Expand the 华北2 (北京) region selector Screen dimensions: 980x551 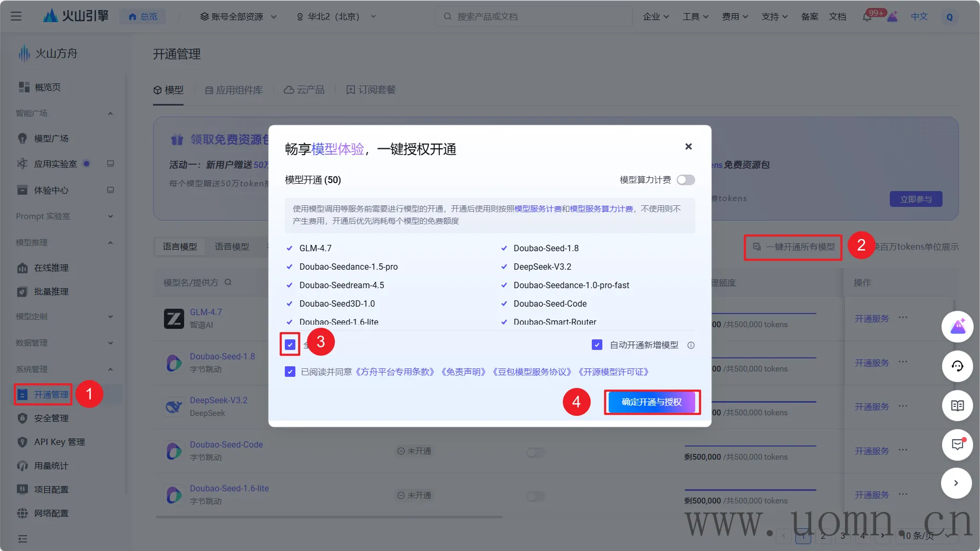[x=336, y=16]
